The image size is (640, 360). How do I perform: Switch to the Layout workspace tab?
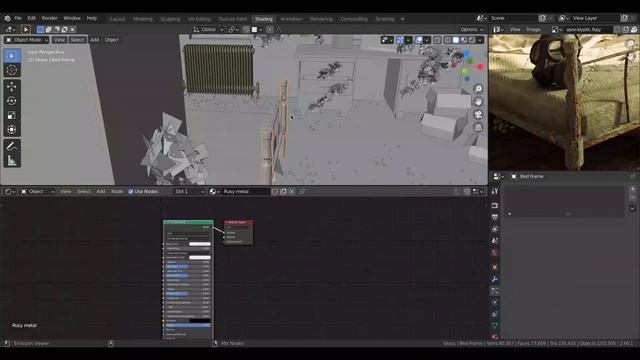click(118, 19)
